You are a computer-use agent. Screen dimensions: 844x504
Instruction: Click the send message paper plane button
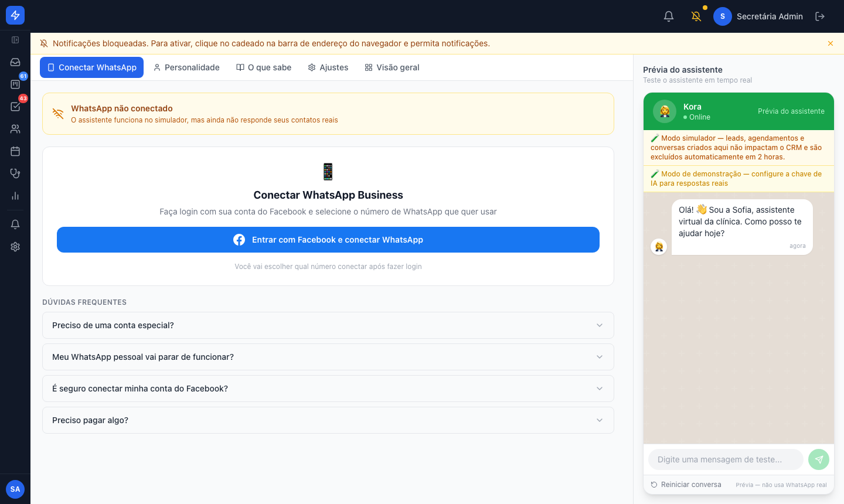(x=819, y=459)
